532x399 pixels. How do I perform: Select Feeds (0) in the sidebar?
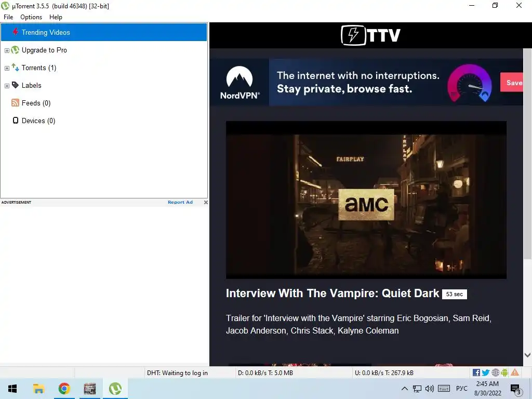(36, 103)
